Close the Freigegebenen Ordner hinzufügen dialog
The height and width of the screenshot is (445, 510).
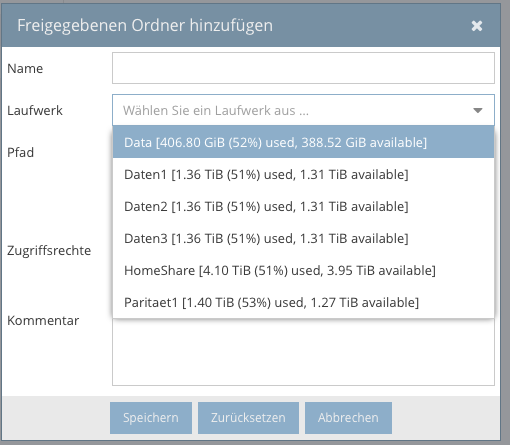pyautogui.click(x=477, y=26)
